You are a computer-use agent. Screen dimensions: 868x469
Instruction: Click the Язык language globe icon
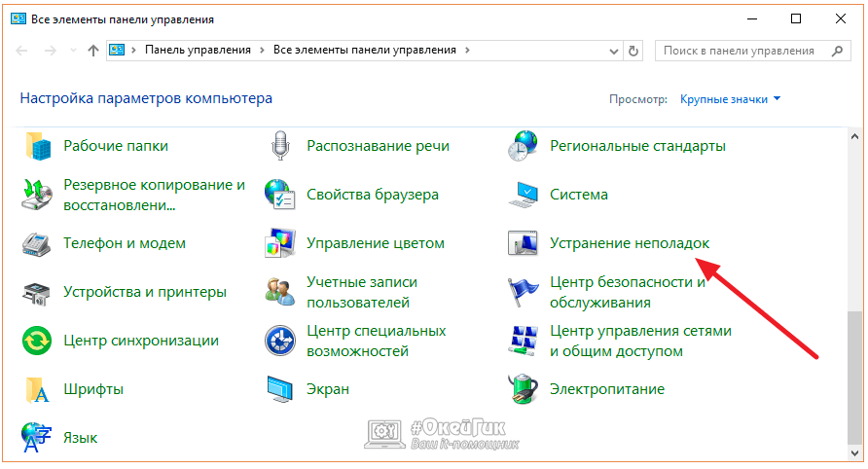tap(36, 438)
